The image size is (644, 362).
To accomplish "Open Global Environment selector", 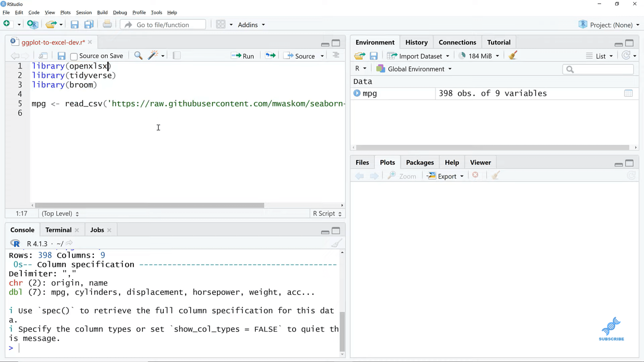I will 414,69.
